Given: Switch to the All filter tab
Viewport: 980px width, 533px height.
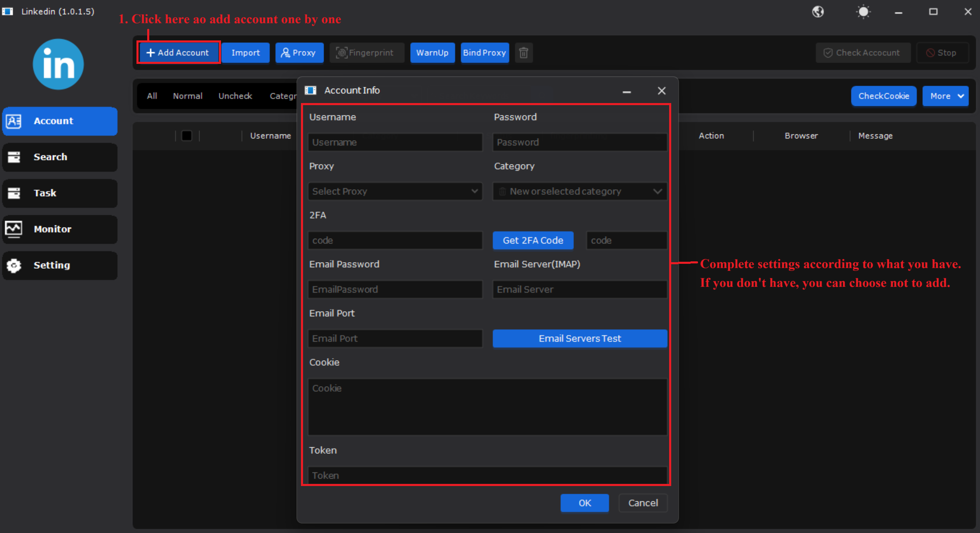Looking at the screenshot, I should tap(152, 96).
